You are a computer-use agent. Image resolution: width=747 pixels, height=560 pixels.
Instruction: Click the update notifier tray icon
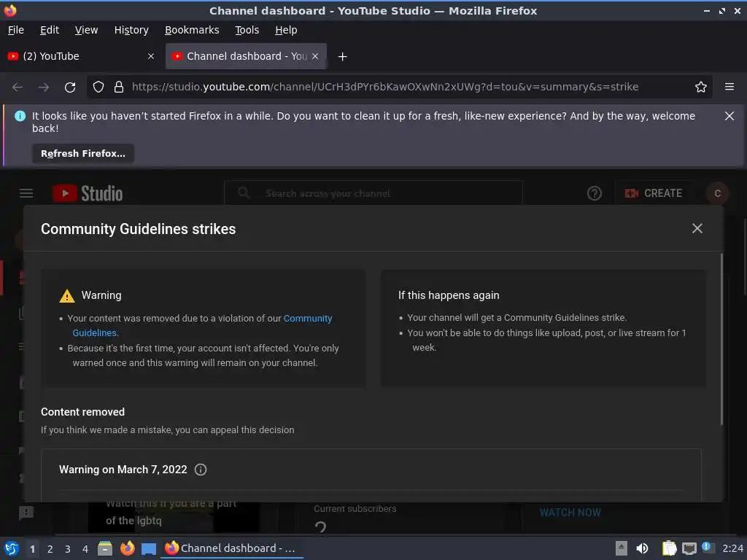[x=708, y=548]
